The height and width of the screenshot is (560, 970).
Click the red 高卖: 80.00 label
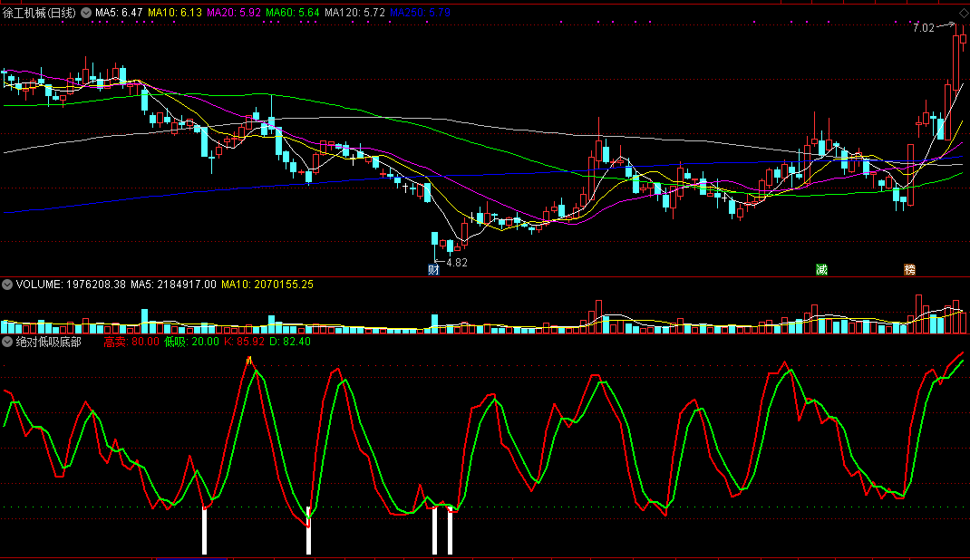click(131, 342)
